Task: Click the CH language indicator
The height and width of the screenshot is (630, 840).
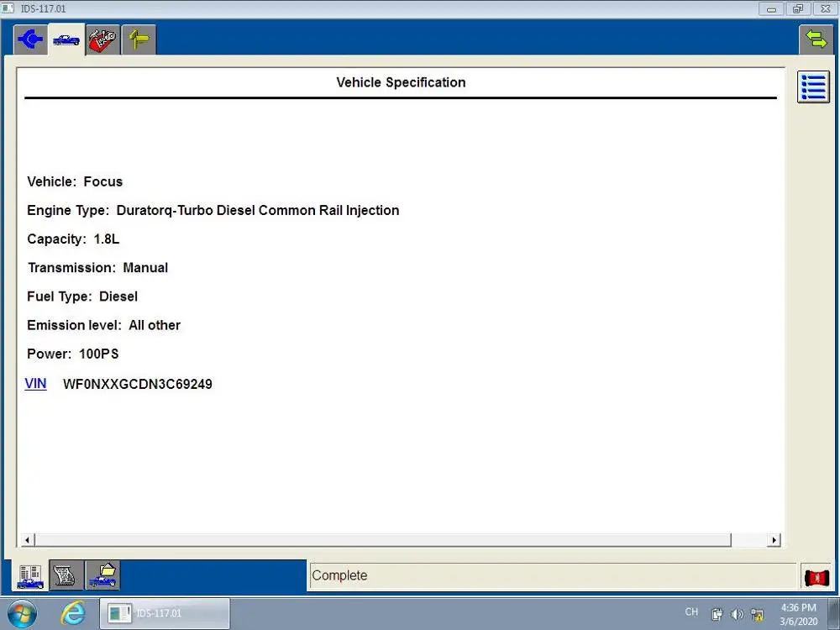Action: click(x=691, y=612)
